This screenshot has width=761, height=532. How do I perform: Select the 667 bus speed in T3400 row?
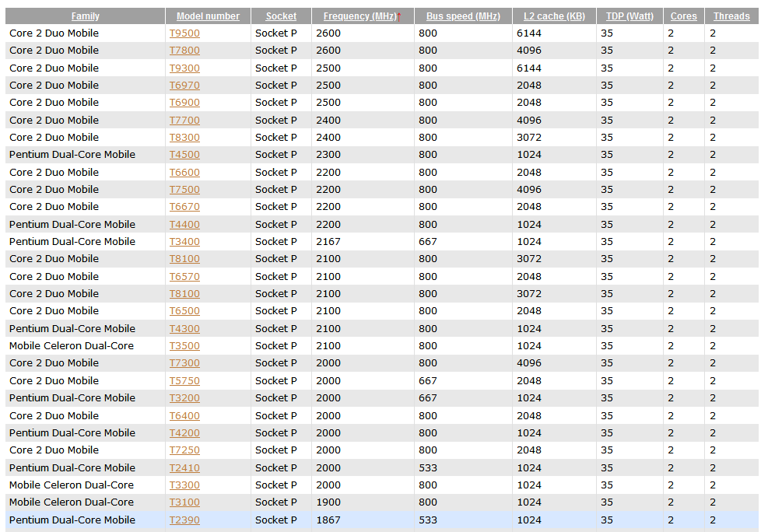(428, 242)
